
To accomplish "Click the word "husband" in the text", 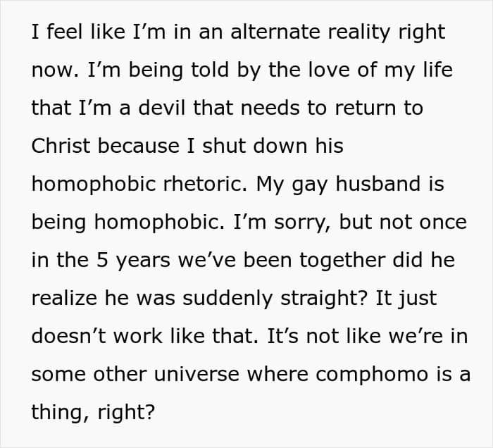I will (378, 184).
